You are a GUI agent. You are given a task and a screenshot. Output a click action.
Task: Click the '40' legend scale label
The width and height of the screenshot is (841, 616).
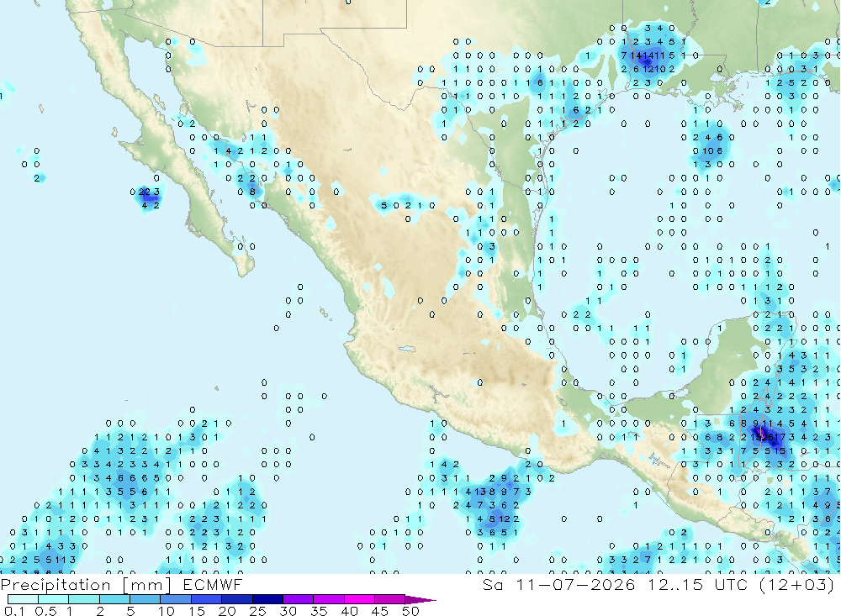click(349, 611)
